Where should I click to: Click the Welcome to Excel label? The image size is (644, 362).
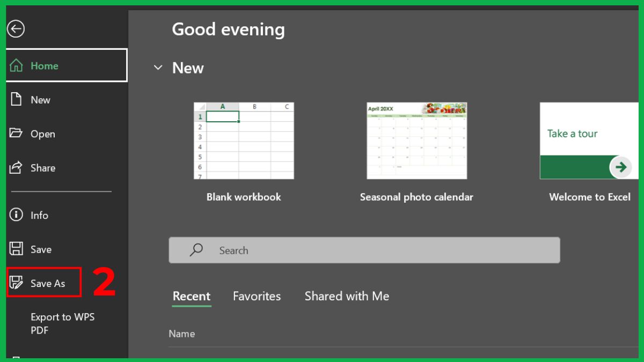coord(589,197)
